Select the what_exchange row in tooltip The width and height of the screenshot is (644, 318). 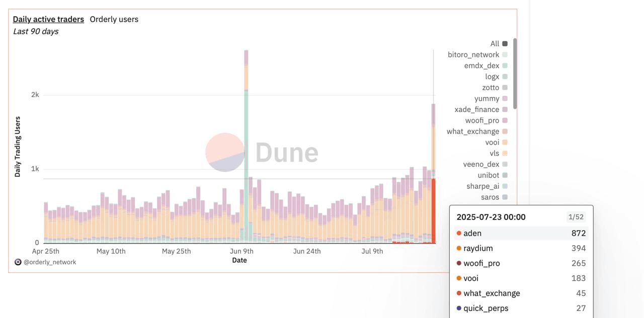[x=521, y=293]
